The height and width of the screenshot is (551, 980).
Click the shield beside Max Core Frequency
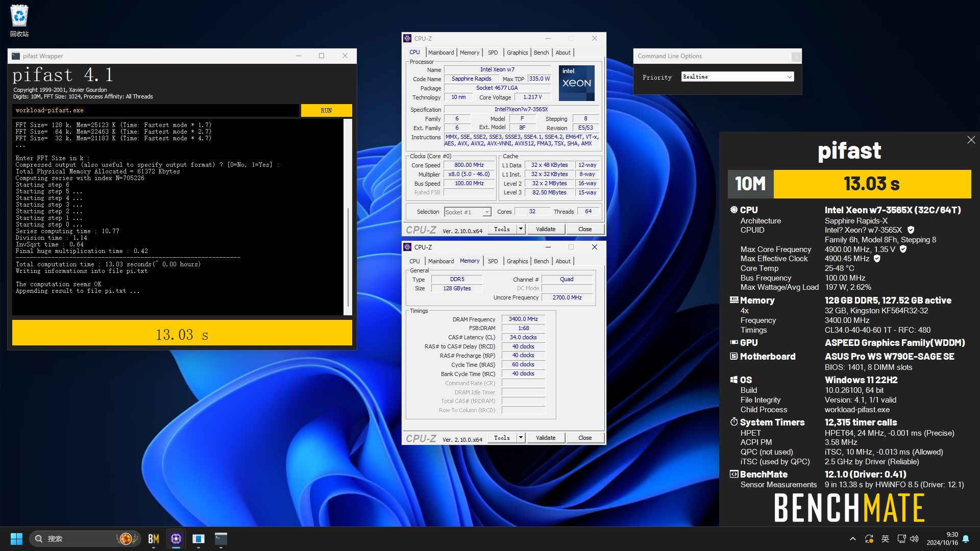pos(903,249)
